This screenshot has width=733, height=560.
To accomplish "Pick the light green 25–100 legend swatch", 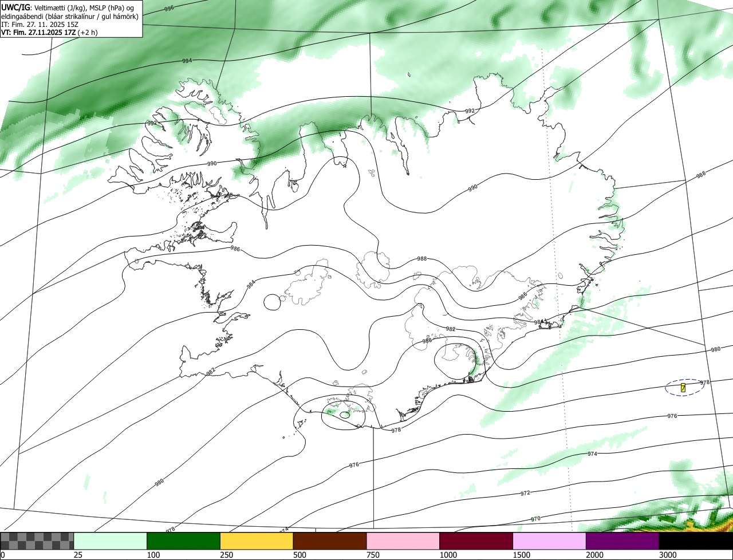I will click(111, 541).
